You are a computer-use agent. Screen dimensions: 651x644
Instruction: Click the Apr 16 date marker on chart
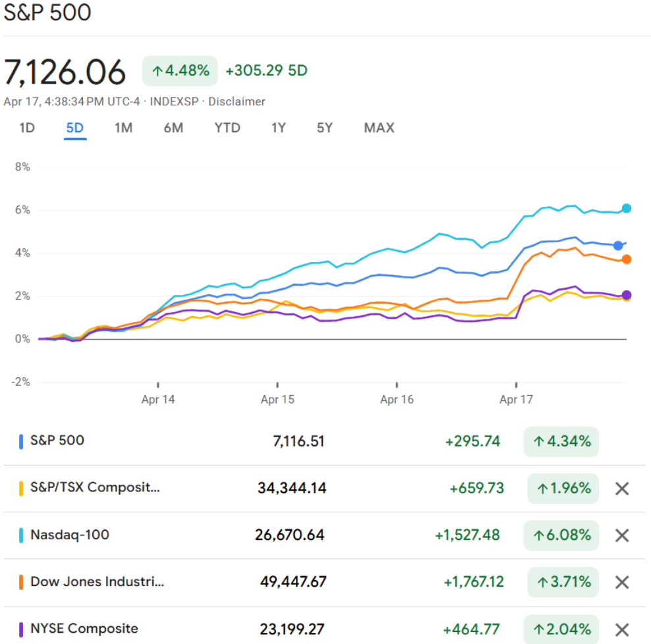click(397, 399)
